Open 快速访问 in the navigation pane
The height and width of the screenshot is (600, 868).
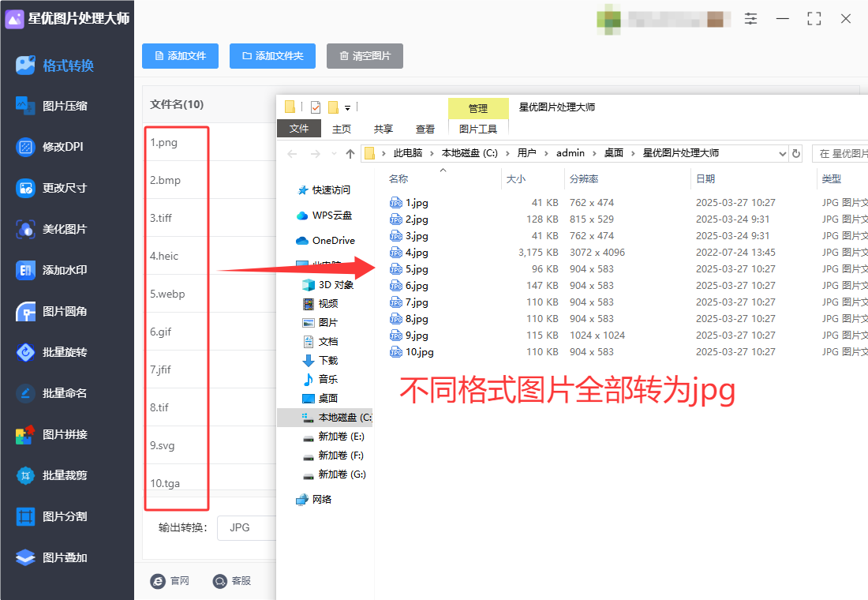(324, 190)
